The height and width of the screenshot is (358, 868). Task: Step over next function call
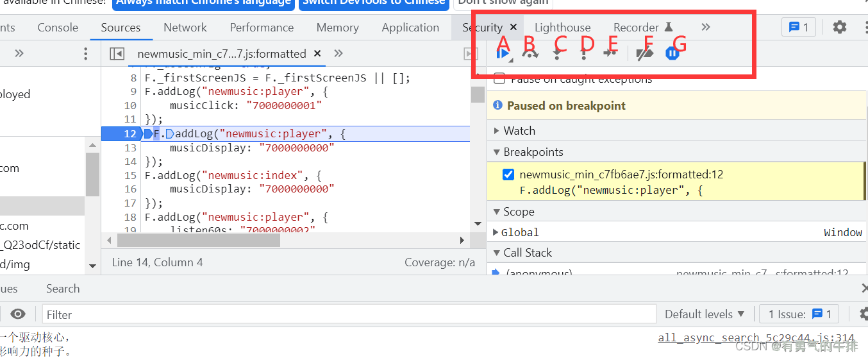[x=530, y=54]
